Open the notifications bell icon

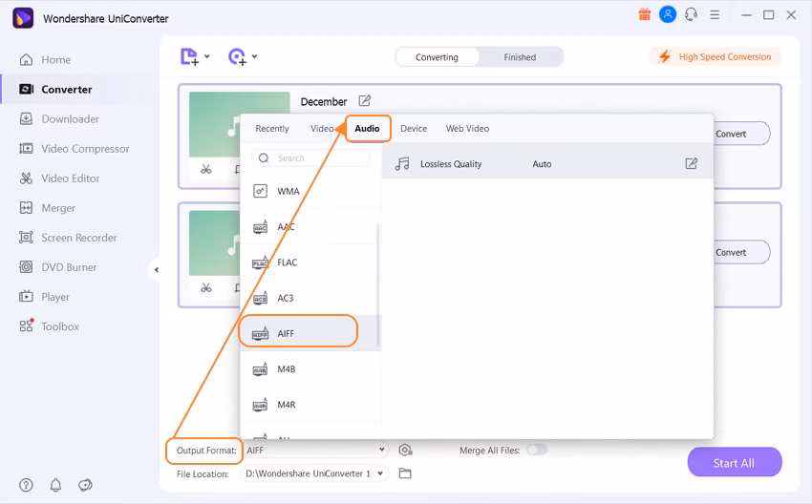(55, 485)
